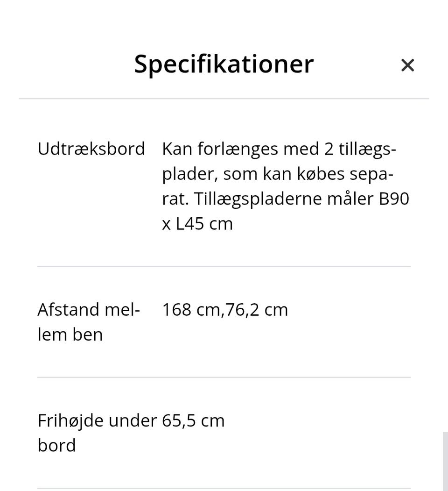Click the Specifikationer heading
This screenshot has width=448, height=491.
[x=224, y=64]
